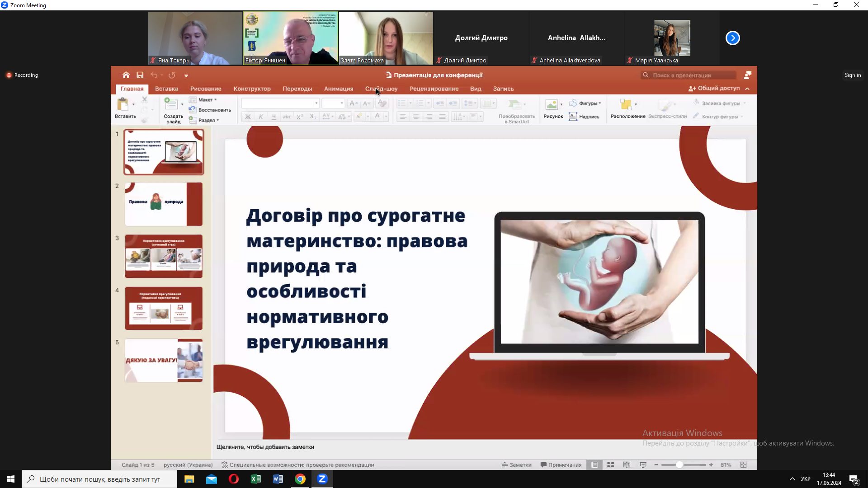Toggle normal view button in status bar

594,465
